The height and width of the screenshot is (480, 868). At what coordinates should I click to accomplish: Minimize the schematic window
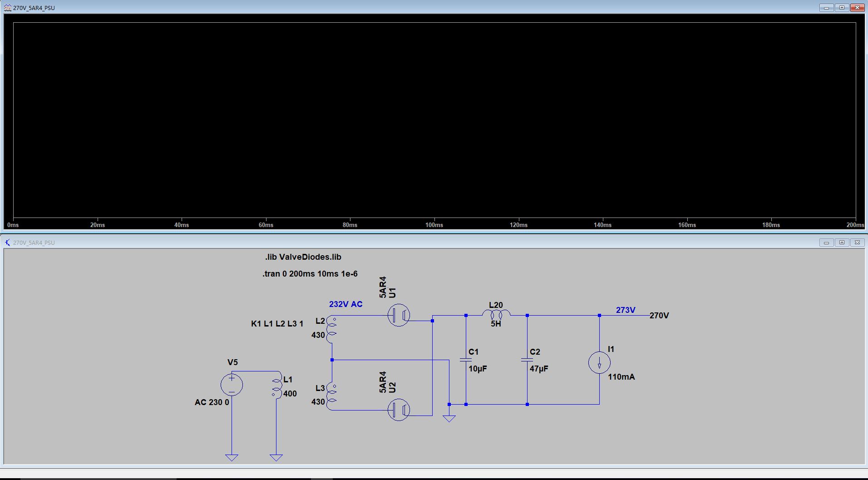(x=826, y=242)
